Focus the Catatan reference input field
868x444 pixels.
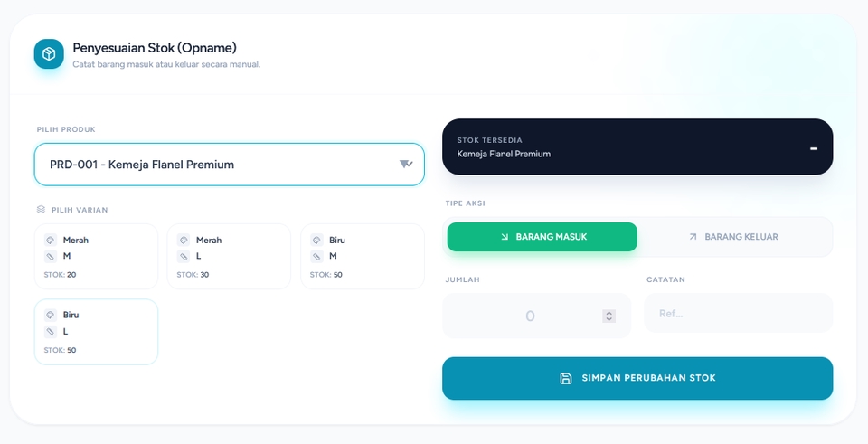click(738, 313)
